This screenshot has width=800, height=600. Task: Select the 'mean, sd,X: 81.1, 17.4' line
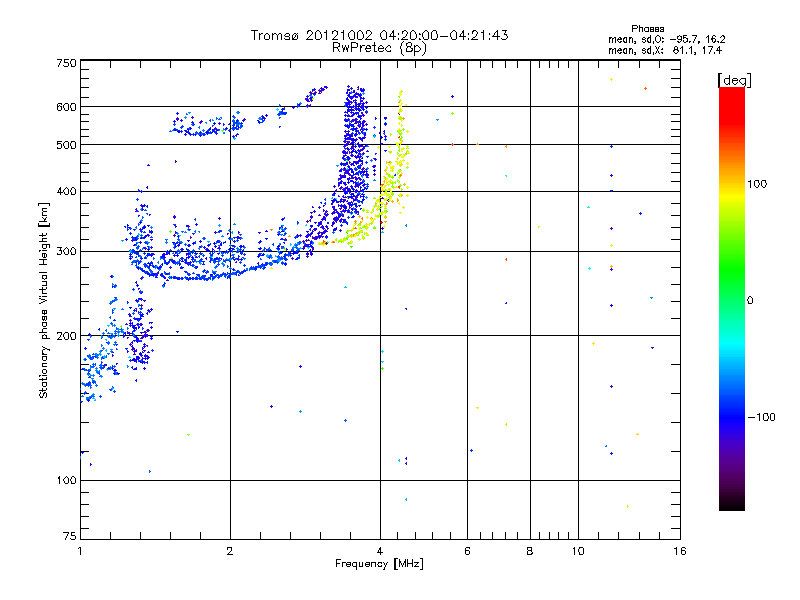[x=665, y=50]
